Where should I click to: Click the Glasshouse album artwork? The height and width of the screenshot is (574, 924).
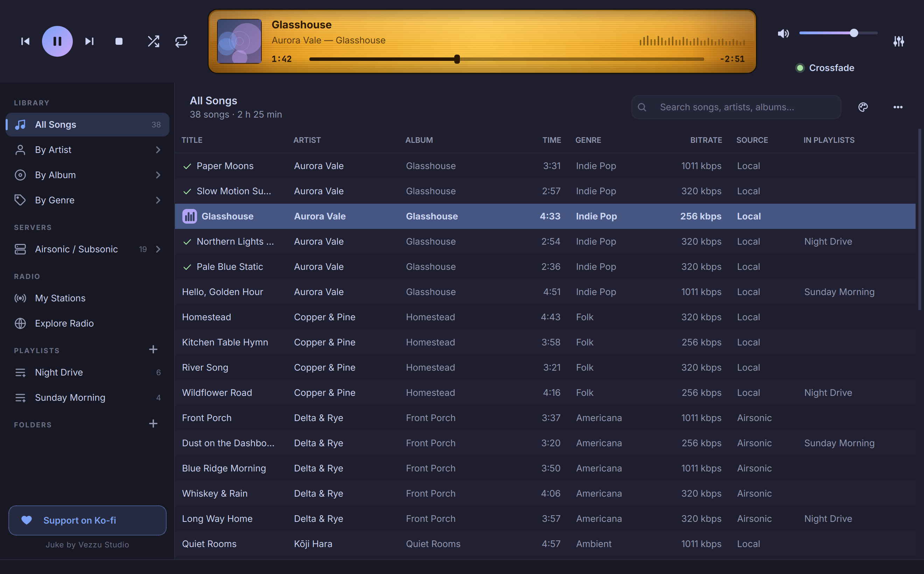coord(239,41)
